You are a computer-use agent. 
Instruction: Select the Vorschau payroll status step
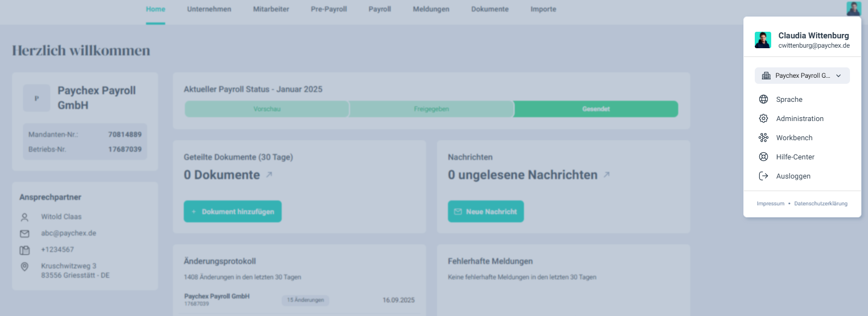click(x=267, y=109)
